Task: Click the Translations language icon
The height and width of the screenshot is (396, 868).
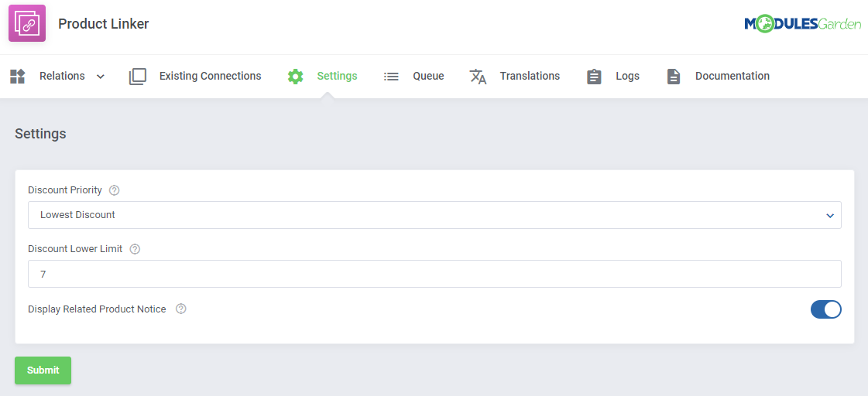Action: pos(478,77)
